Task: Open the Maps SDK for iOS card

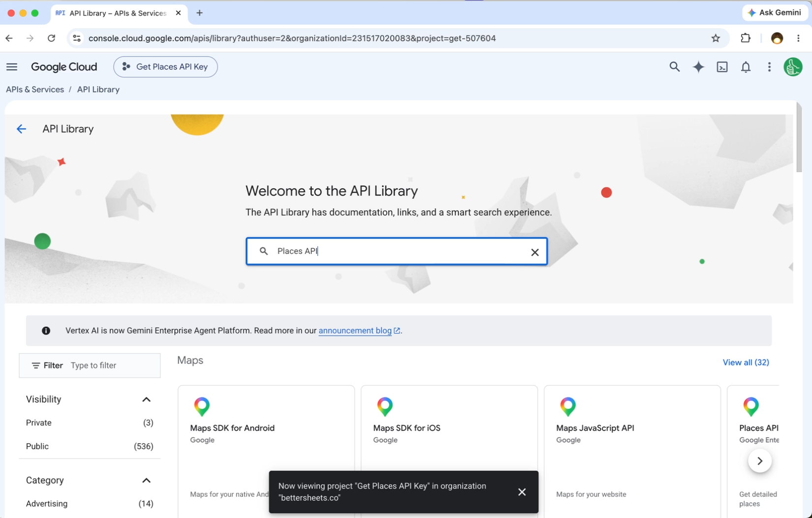Action: (449, 451)
